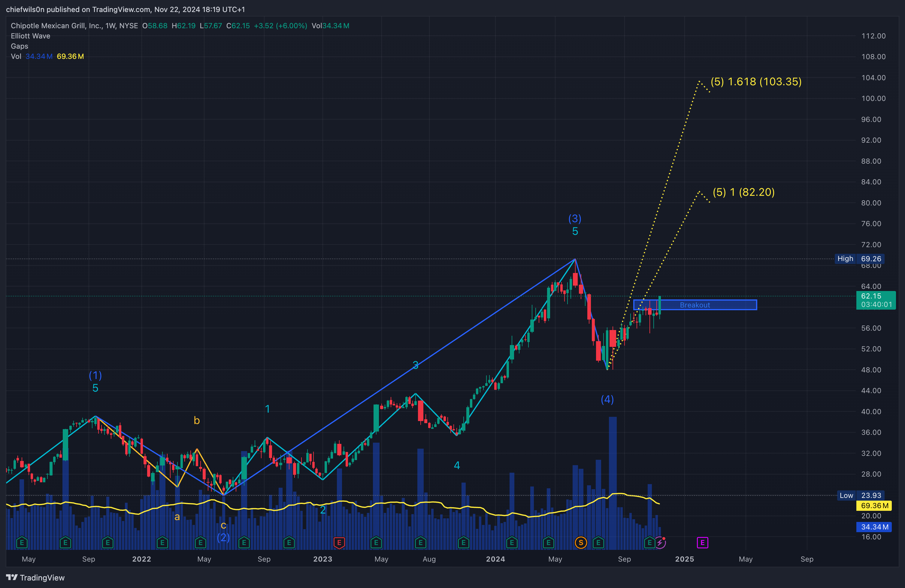This screenshot has width=905, height=588.
Task: Click green E marker beside the lightning icon
Action: 649,543
